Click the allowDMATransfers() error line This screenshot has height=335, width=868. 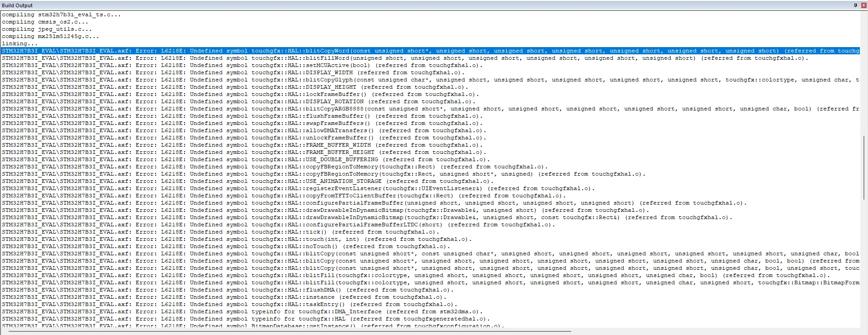[244, 130]
